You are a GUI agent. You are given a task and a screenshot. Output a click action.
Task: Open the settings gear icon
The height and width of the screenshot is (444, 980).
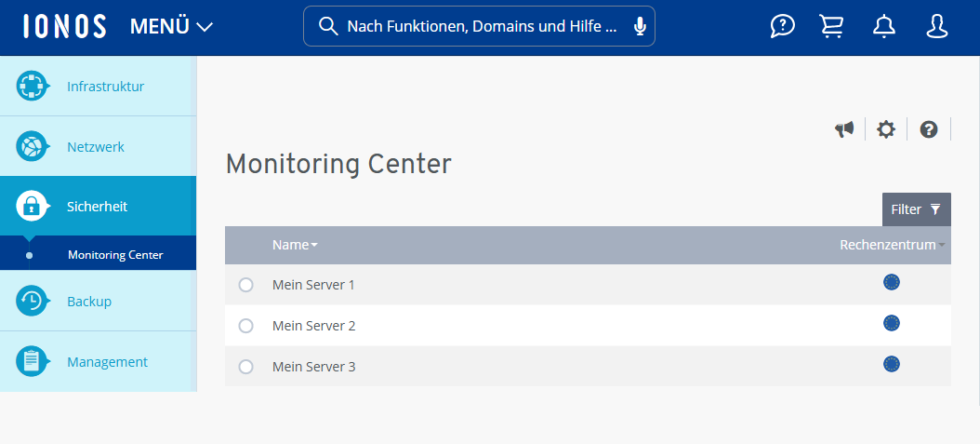click(x=885, y=129)
